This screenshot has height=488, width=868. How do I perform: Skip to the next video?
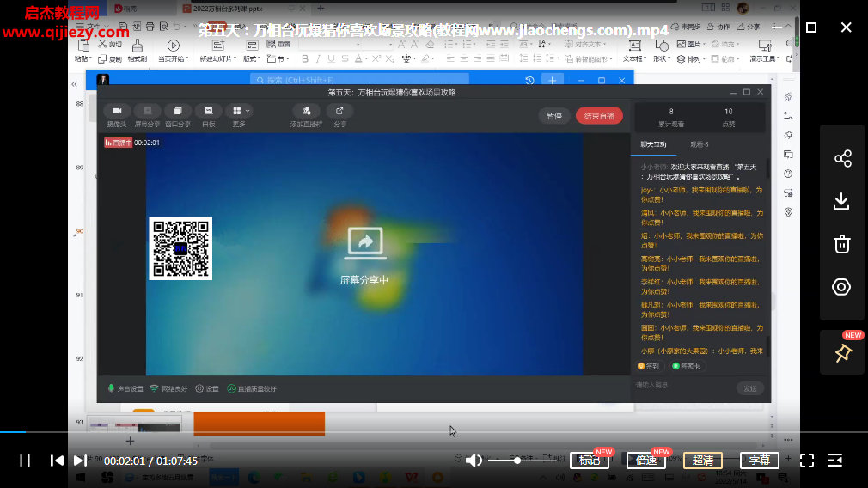click(80, 461)
